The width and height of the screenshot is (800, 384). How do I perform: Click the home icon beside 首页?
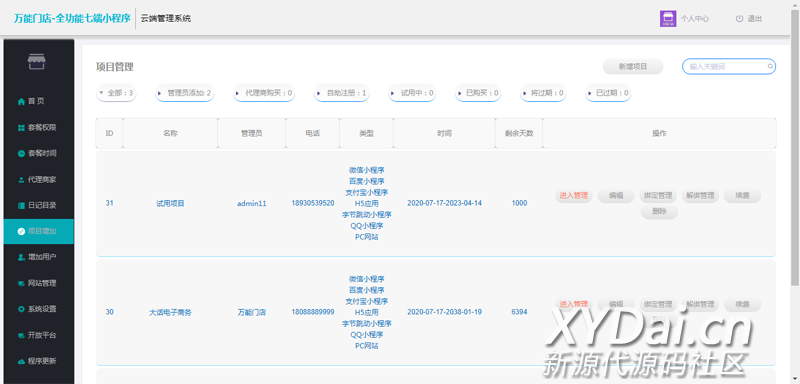21,101
